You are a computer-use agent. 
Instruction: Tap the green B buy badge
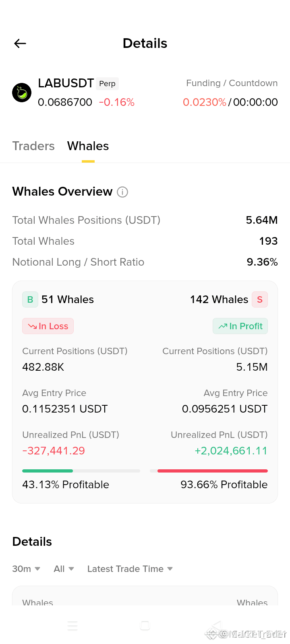[30, 299]
